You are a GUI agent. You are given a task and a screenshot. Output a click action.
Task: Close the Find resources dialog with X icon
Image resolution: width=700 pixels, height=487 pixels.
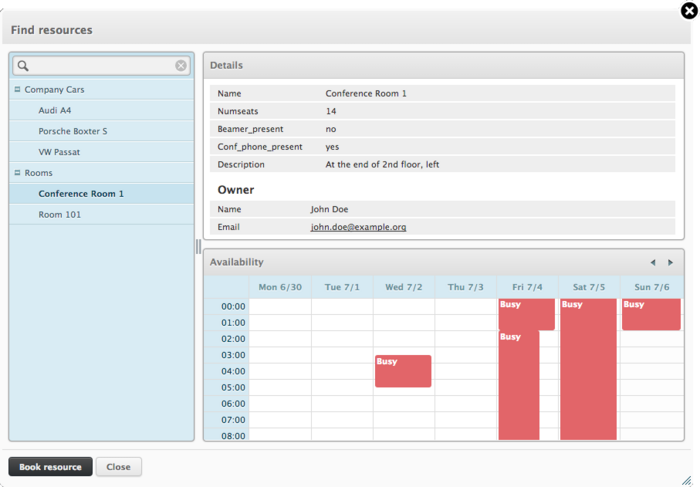(x=687, y=11)
